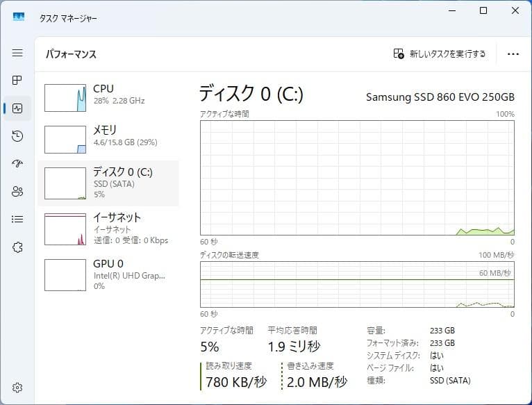Click the 28% 2.28 GHz CPU stats
Image resolution: width=532 pixels, height=405 pixels.
tap(119, 101)
